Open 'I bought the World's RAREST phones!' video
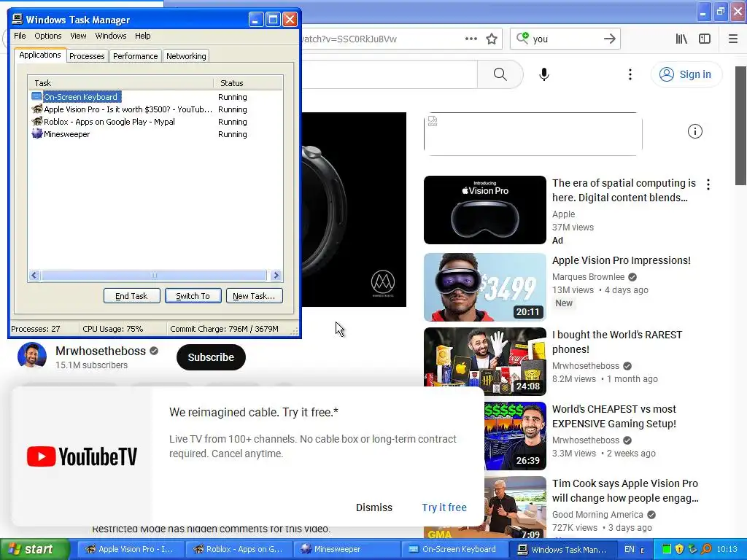The height and width of the screenshot is (560, 747). pos(617,342)
